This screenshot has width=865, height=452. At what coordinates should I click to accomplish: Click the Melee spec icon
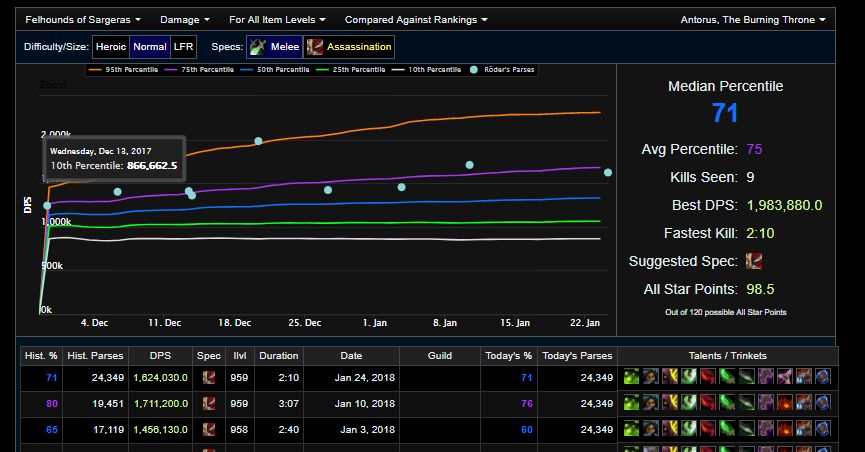(257, 47)
